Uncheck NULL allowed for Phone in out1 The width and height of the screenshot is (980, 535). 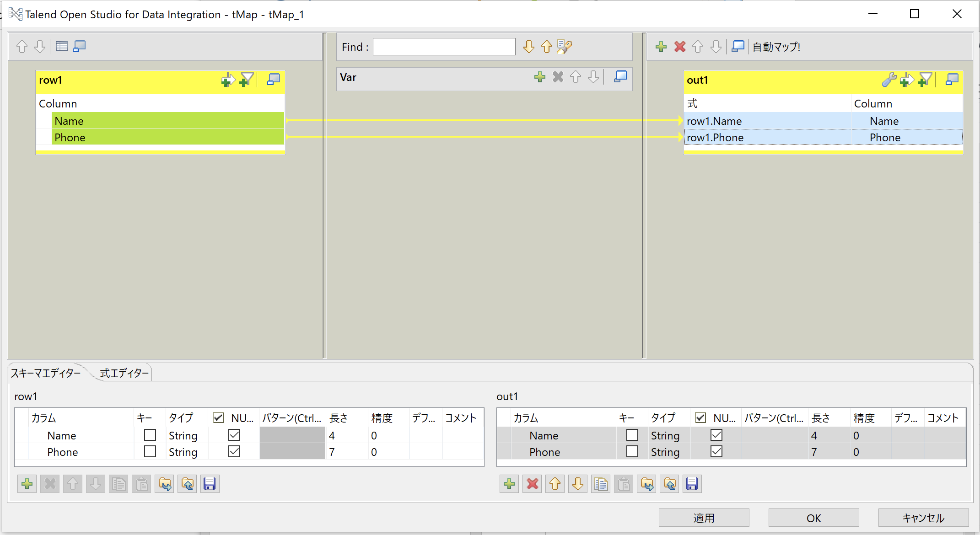point(716,451)
